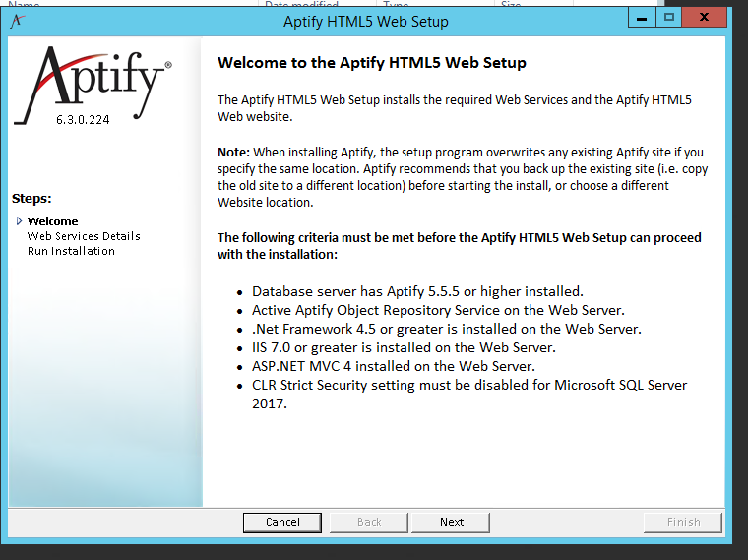This screenshot has width=748, height=560.
Task: Select the Run Installation step
Action: 71,251
